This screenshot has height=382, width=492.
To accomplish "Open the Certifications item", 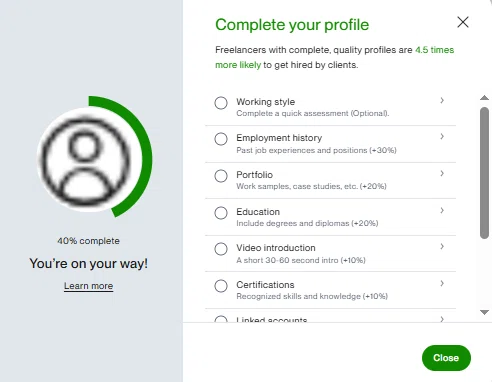I will [x=330, y=290].
